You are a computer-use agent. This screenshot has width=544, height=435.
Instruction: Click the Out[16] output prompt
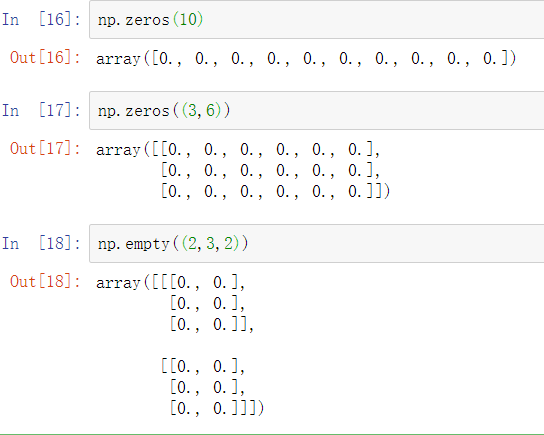pos(45,58)
